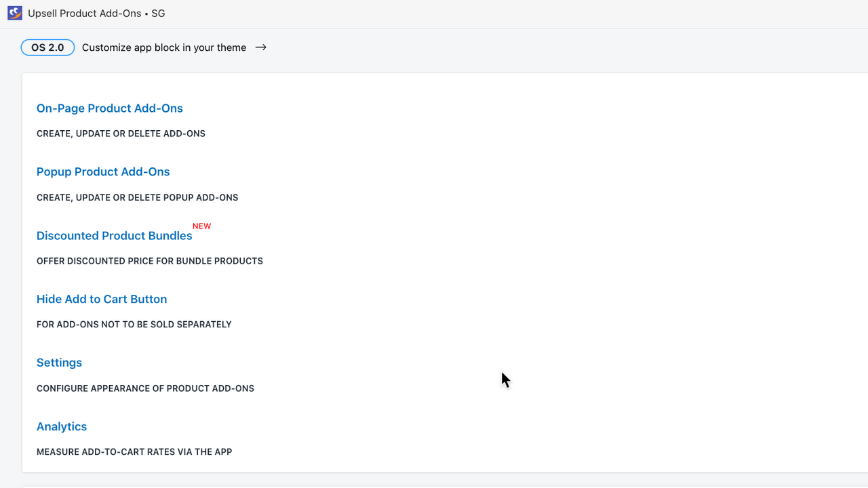Open On-Page Product Add-Ons
The image size is (868, 488).
[x=109, y=108]
